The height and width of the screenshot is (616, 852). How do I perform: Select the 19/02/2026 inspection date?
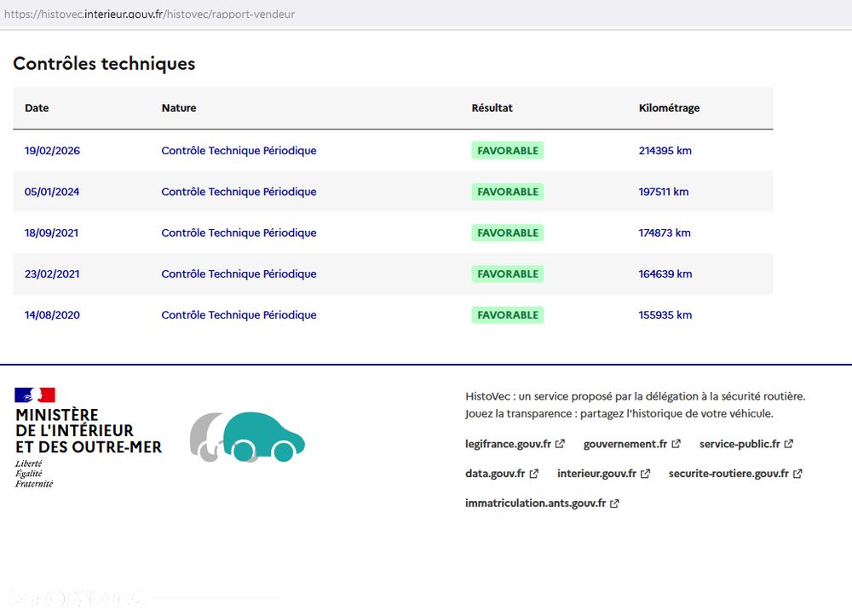(52, 151)
